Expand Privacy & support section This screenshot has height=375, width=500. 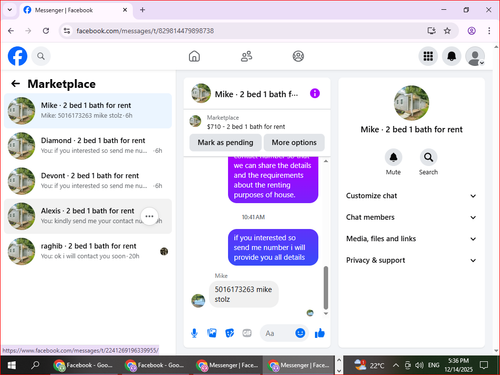[411, 260]
